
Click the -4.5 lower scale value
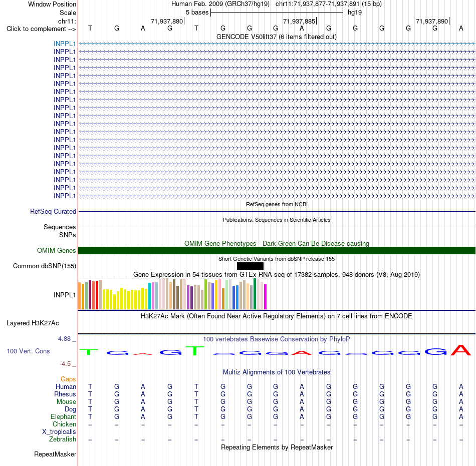[x=65, y=363]
